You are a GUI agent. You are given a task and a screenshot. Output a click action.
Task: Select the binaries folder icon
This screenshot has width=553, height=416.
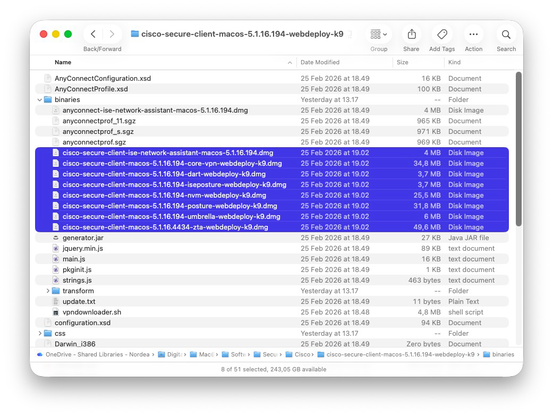pyautogui.click(x=48, y=99)
